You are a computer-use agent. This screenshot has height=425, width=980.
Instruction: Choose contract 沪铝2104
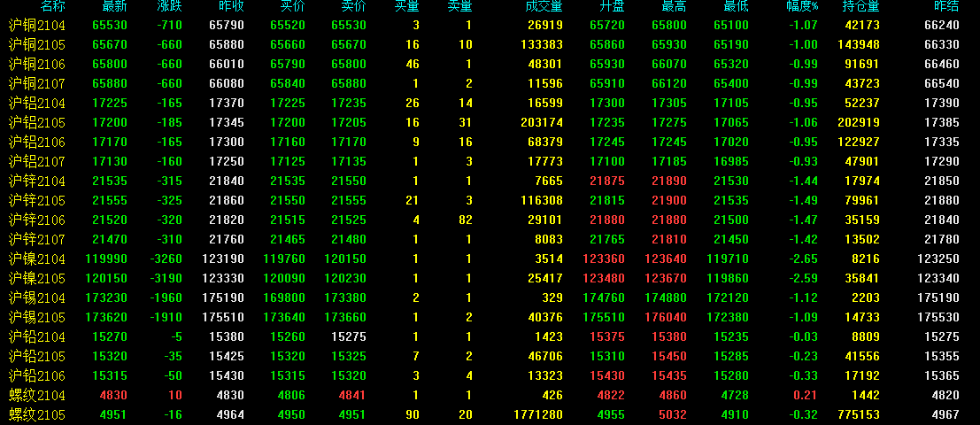pos(37,103)
